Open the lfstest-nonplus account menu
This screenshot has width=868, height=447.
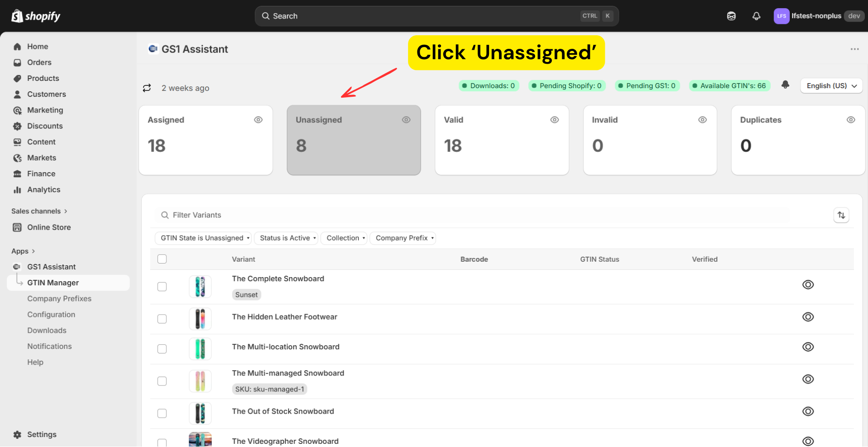click(x=819, y=16)
